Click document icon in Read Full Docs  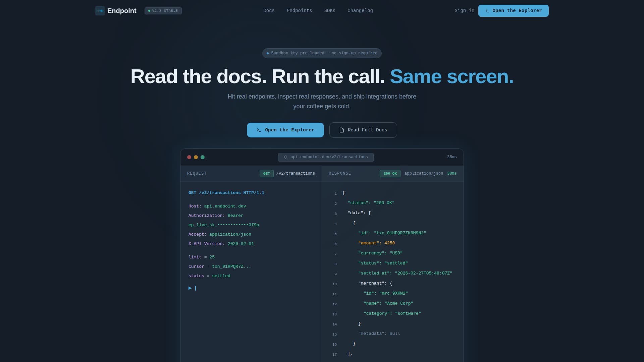tap(342, 130)
